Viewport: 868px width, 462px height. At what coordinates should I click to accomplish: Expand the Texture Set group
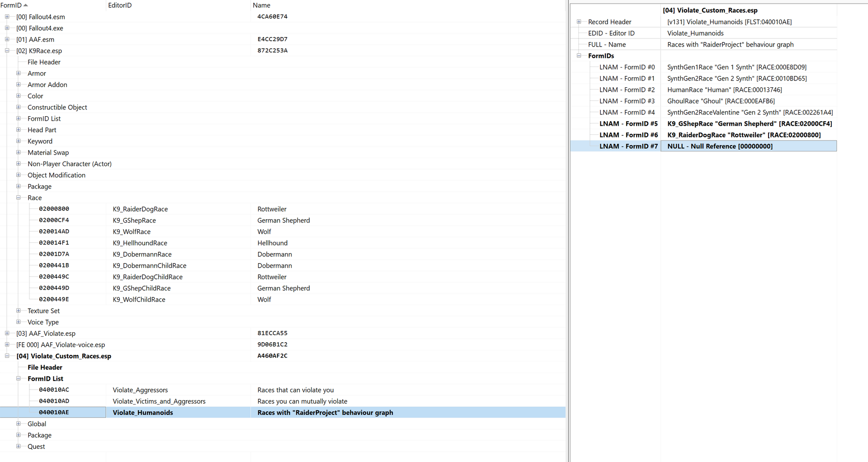pyautogui.click(x=18, y=311)
